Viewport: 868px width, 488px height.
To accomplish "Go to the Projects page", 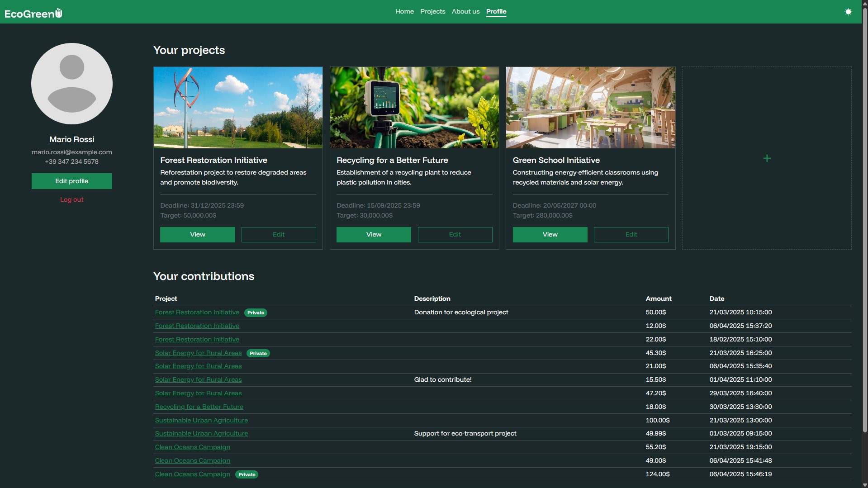I will [x=432, y=11].
